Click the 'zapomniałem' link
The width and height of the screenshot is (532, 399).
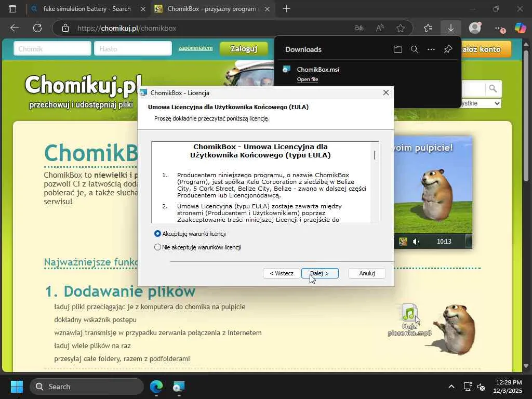pos(195,48)
